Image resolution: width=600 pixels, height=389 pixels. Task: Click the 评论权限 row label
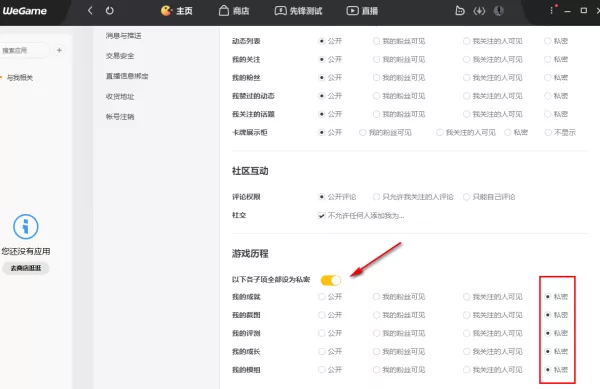(x=246, y=197)
